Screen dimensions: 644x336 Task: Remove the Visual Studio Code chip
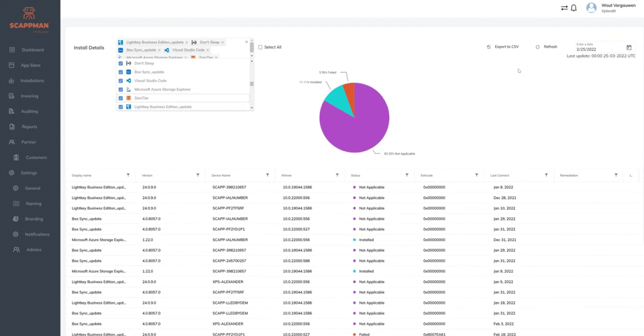pos(207,50)
